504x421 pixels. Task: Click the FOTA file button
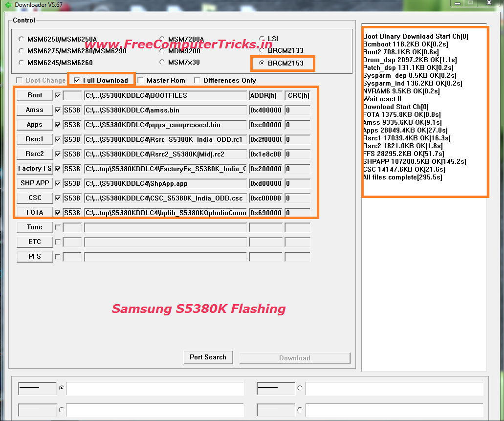pyautogui.click(x=35, y=212)
